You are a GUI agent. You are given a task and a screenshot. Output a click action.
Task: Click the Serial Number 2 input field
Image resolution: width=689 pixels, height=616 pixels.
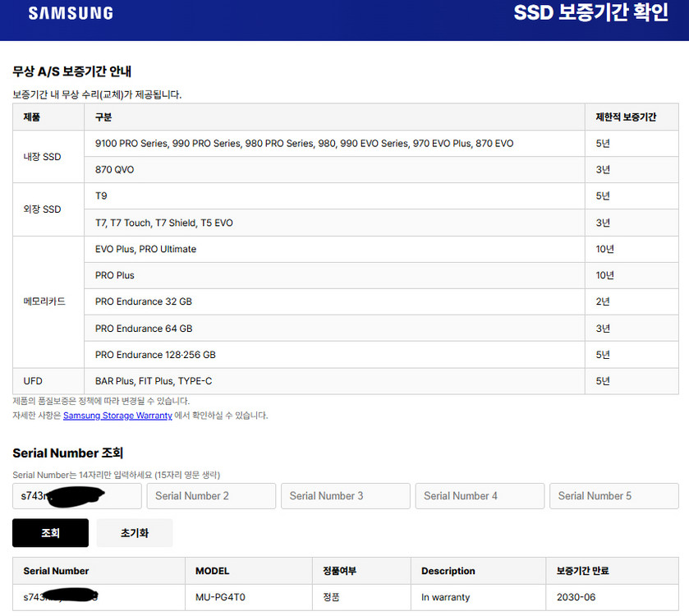pos(211,495)
